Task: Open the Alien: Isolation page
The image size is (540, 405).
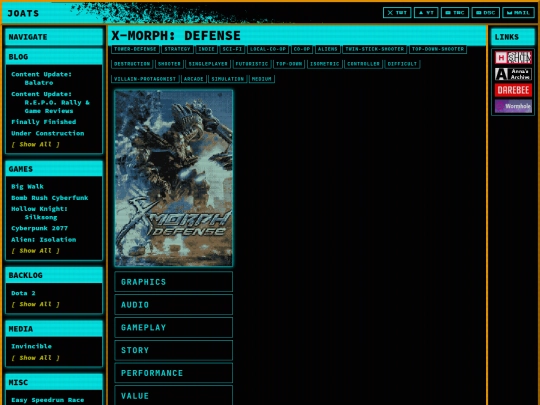Action: (43, 240)
